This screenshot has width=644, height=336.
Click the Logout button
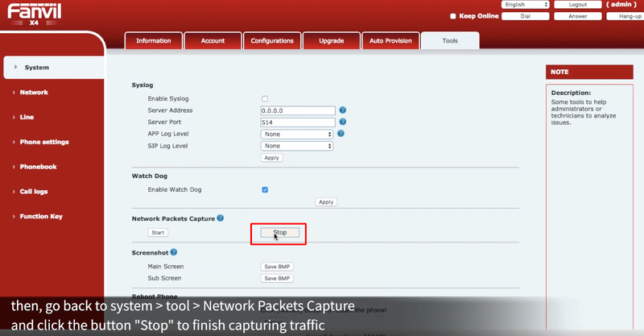(577, 5)
